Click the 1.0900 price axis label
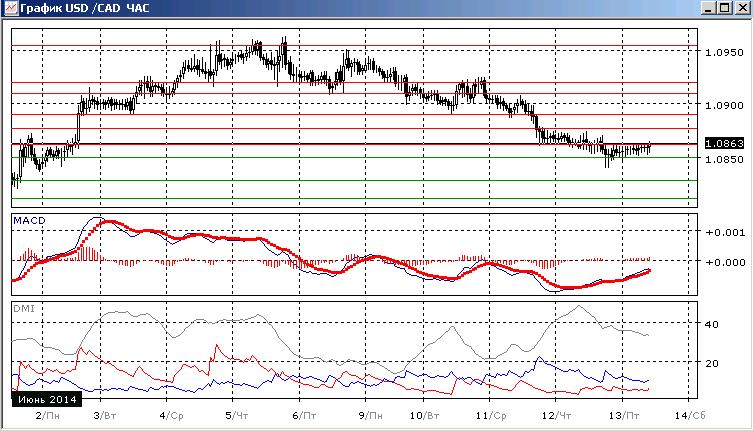Viewport: 754px width, 432px height. [x=724, y=105]
